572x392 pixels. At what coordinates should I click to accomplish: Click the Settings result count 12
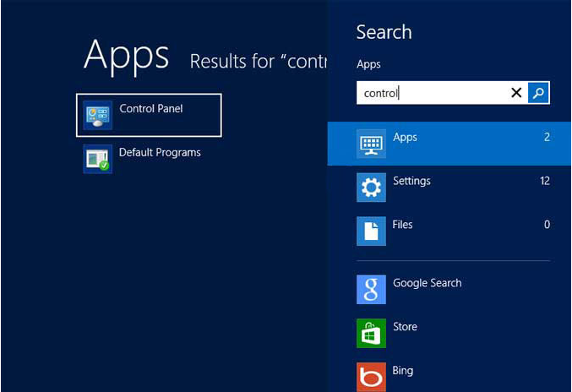545,181
